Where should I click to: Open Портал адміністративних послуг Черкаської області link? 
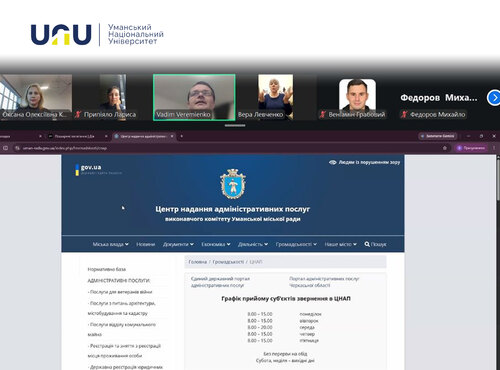click(324, 282)
